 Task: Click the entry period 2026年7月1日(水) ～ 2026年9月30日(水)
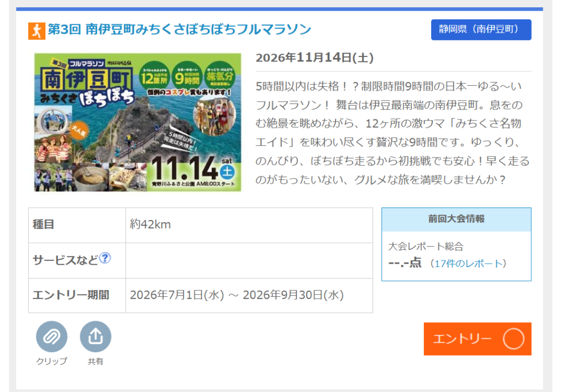tap(237, 295)
